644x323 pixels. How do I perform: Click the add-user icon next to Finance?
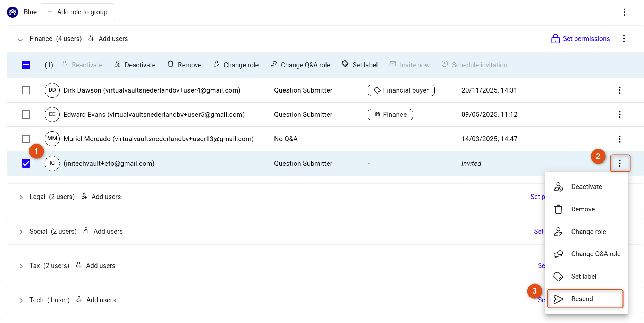point(91,38)
